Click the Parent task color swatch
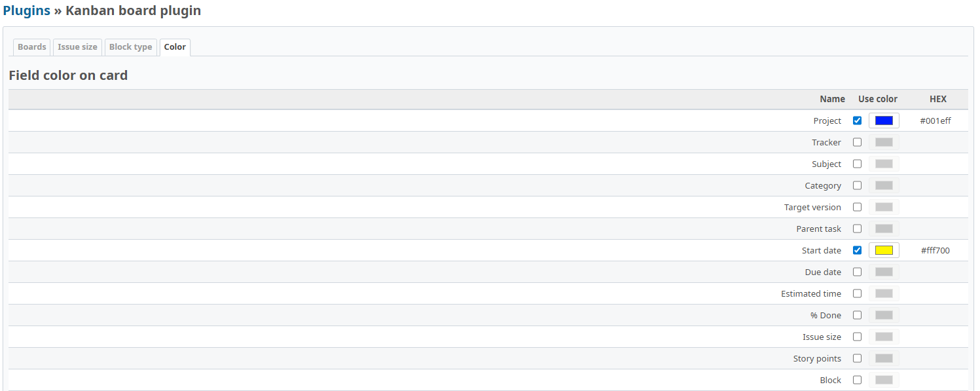Image resolution: width=980 pixels, height=391 pixels. point(884,229)
